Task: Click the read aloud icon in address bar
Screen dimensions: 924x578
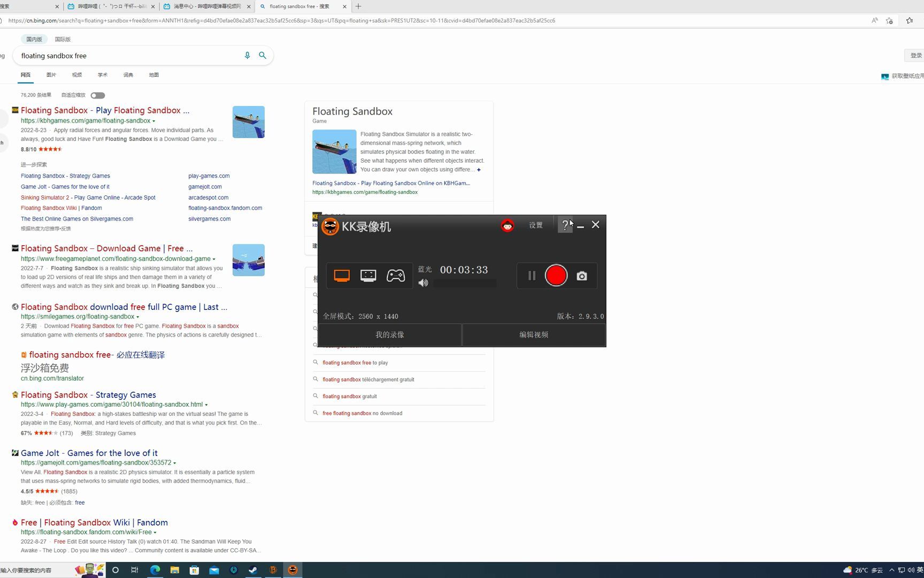Action: [x=875, y=21]
